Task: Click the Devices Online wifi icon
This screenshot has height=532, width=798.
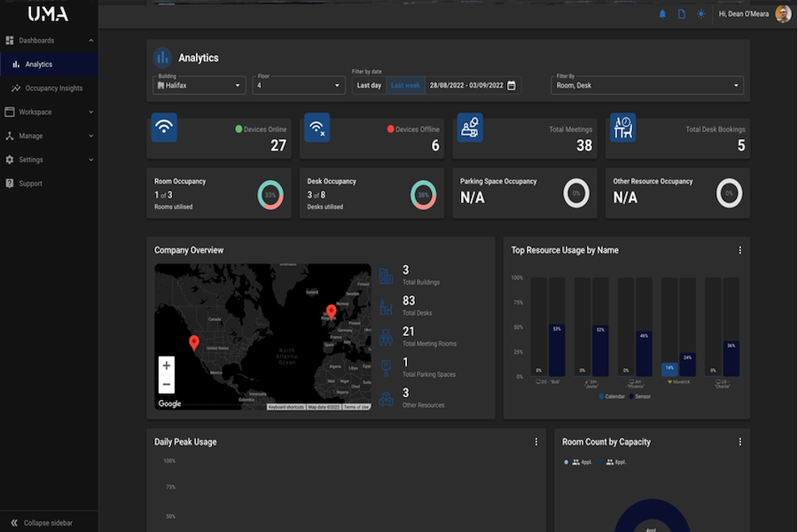Action: tap(164, 128)
